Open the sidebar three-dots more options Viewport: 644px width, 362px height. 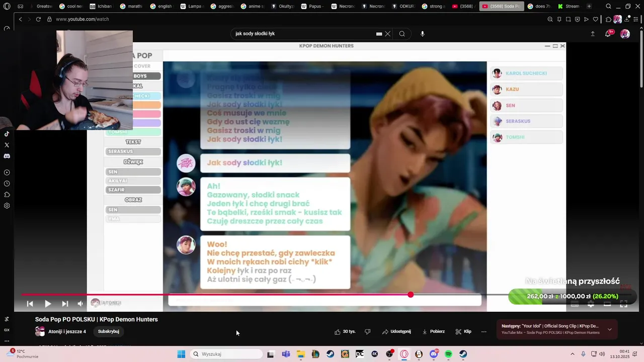pos(7,341)
